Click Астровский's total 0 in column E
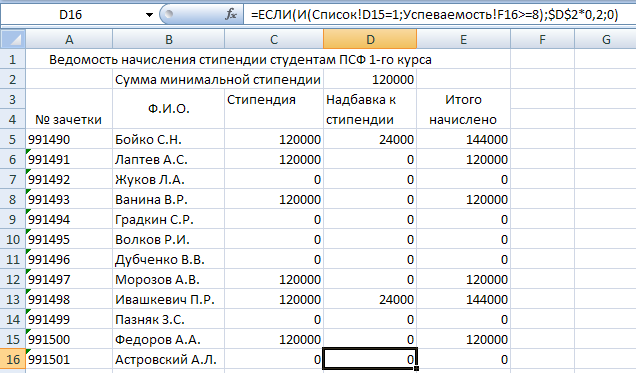636x373 pixels. point(463,359)
